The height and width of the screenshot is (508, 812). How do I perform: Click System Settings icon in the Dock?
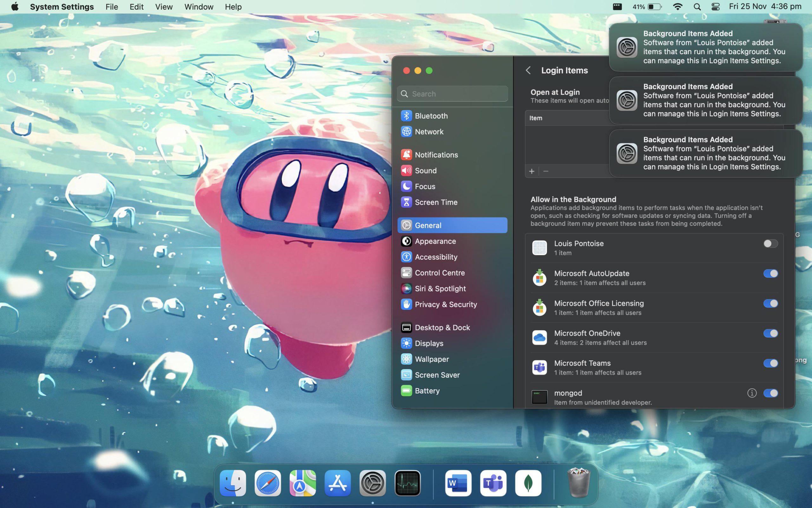(372, 483)
